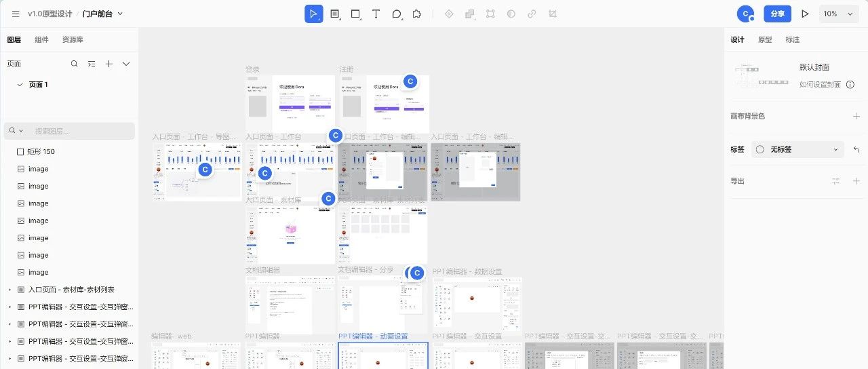Screen dimensions: 868x369
Task: Start prototype preview with play icon
Action: [x=805, y=14]
